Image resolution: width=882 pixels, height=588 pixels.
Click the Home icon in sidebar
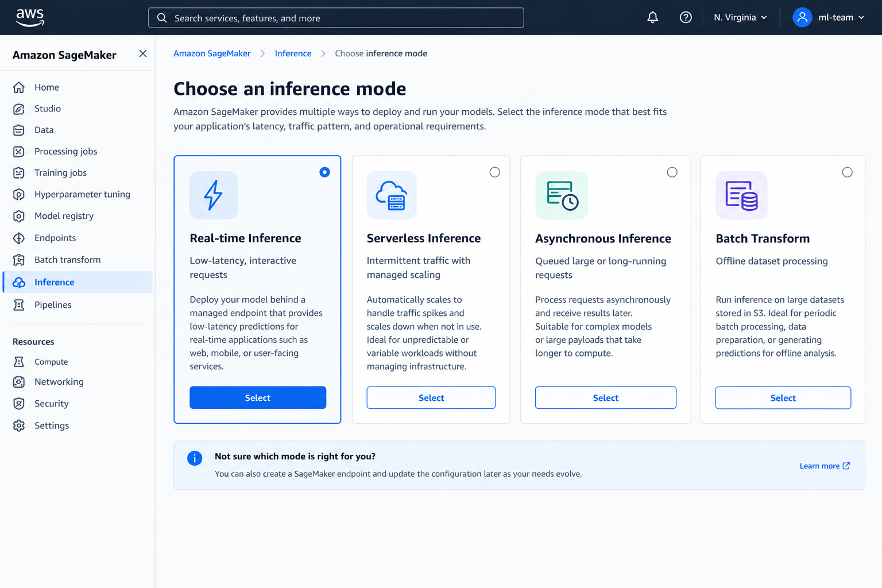pos(19,87)
